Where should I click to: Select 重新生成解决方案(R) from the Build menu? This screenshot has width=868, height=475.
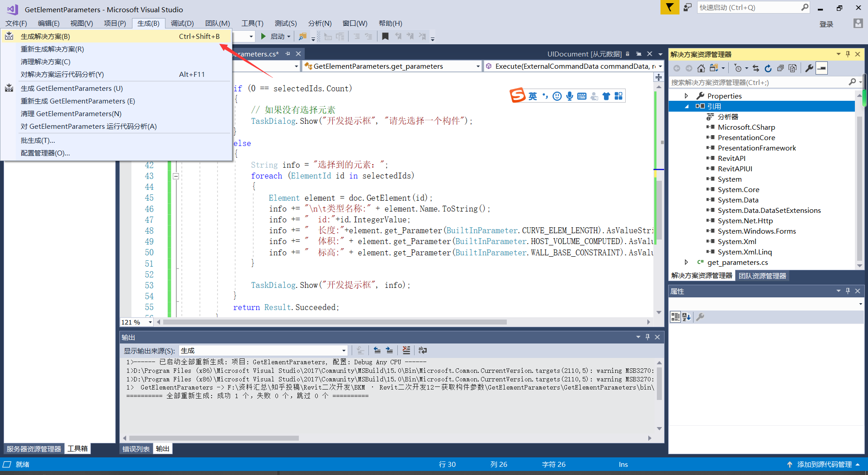(x=52, y=49)
